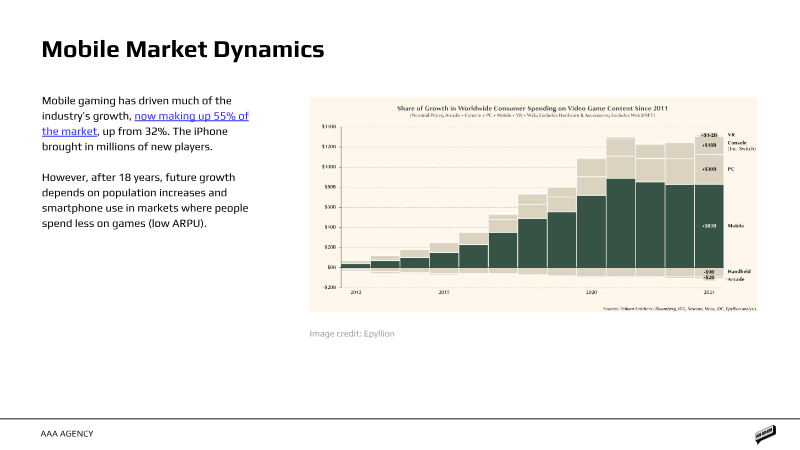Click the 'PC' legend label on chart
Viewport: 800px width, 450px height.
[x=731, y=169]
